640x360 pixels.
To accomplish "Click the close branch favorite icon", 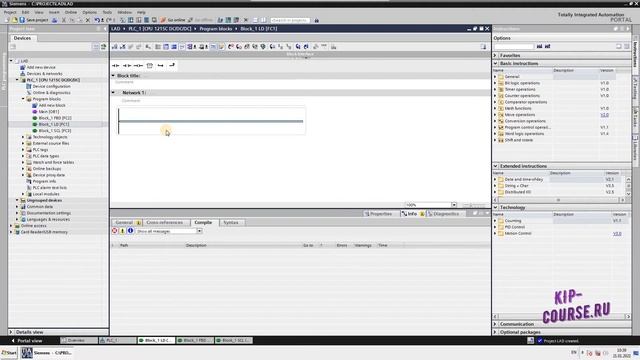I will (x=172, y=65).
